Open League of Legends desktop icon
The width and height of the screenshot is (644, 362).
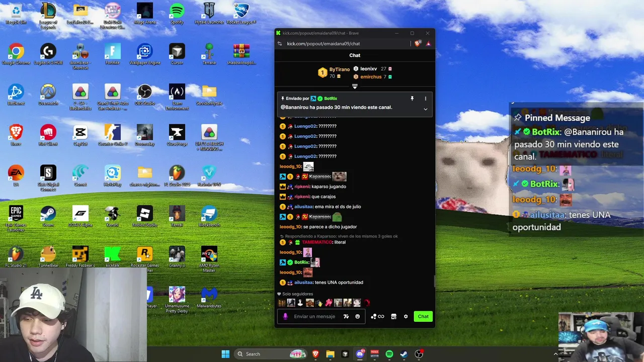point(48,16)
